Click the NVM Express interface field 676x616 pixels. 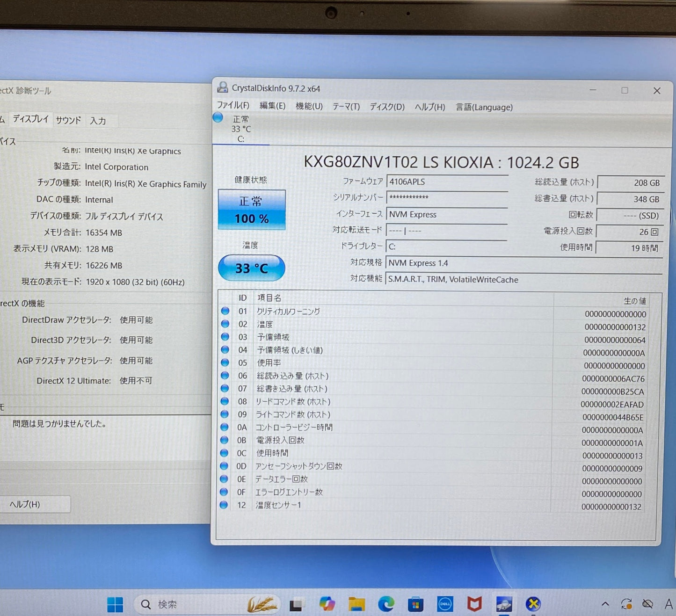coord(447,214)
